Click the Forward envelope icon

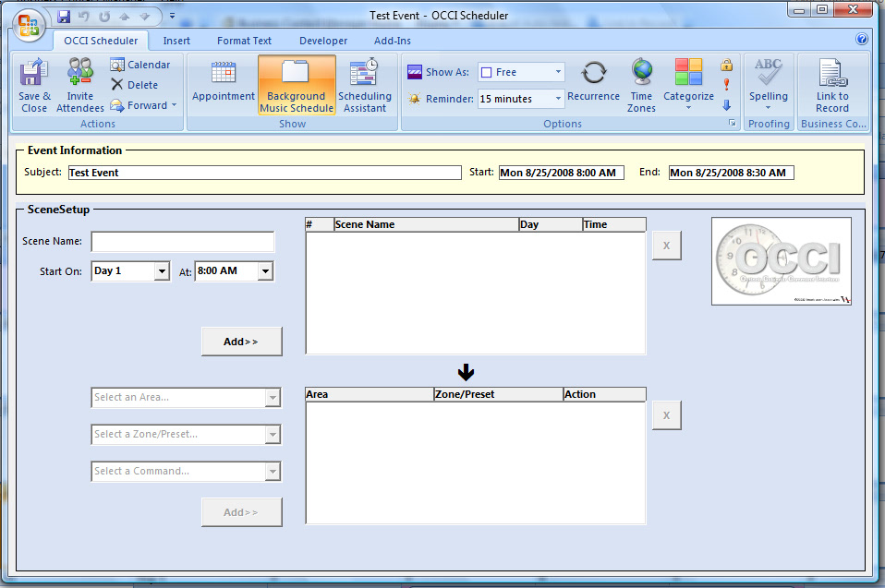[x=116, y=105]
